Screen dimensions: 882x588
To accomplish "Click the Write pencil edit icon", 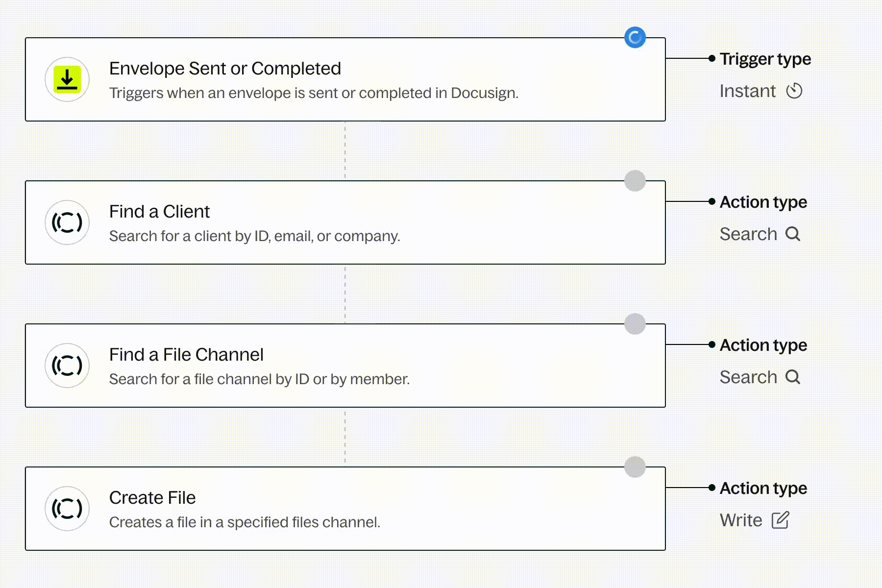I will [x=780, y=520].
